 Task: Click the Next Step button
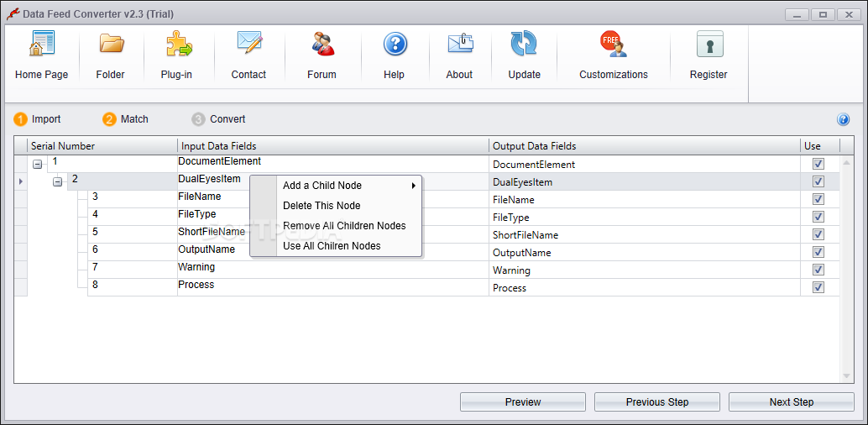point(791,402)
